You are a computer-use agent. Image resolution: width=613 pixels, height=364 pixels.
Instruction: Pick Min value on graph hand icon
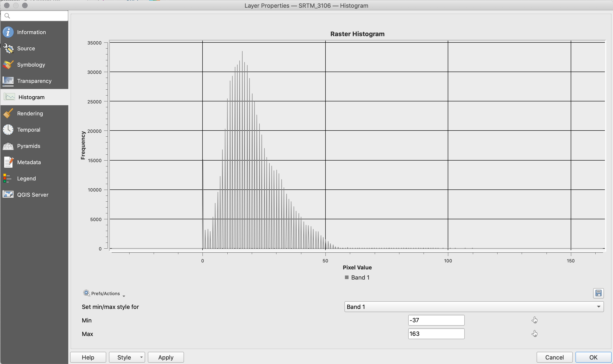click(x=534, y=320)
